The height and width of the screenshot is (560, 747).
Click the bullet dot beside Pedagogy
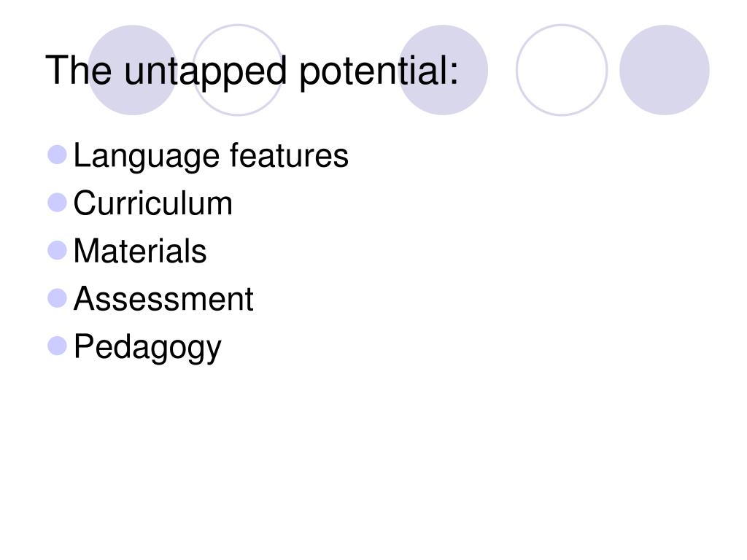coord(57,346)
